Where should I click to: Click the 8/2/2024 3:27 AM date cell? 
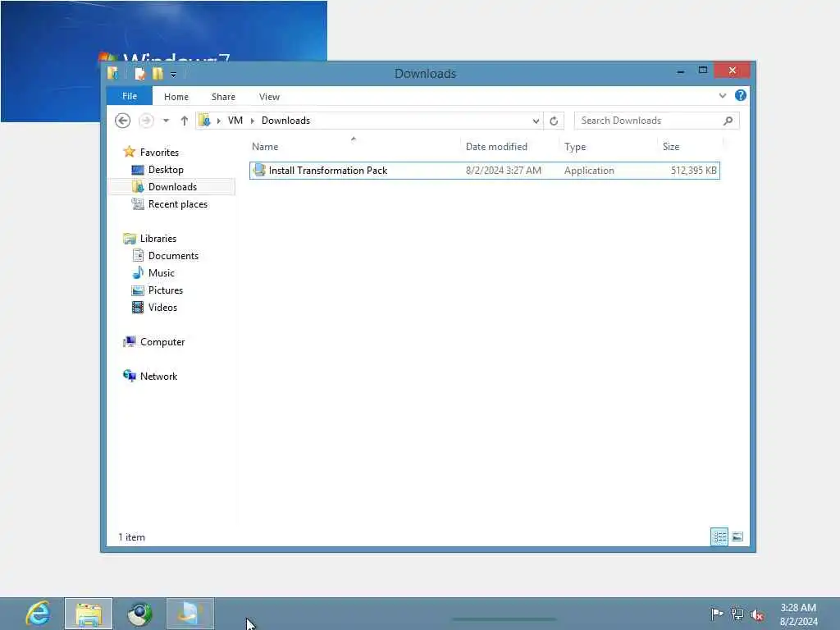click(x=503, y=171)
